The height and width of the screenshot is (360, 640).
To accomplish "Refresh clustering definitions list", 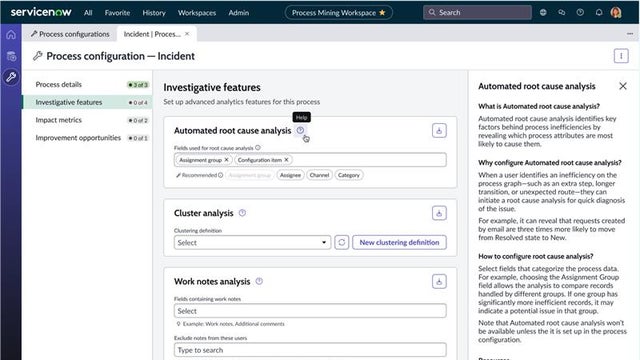I will (342, 242).
